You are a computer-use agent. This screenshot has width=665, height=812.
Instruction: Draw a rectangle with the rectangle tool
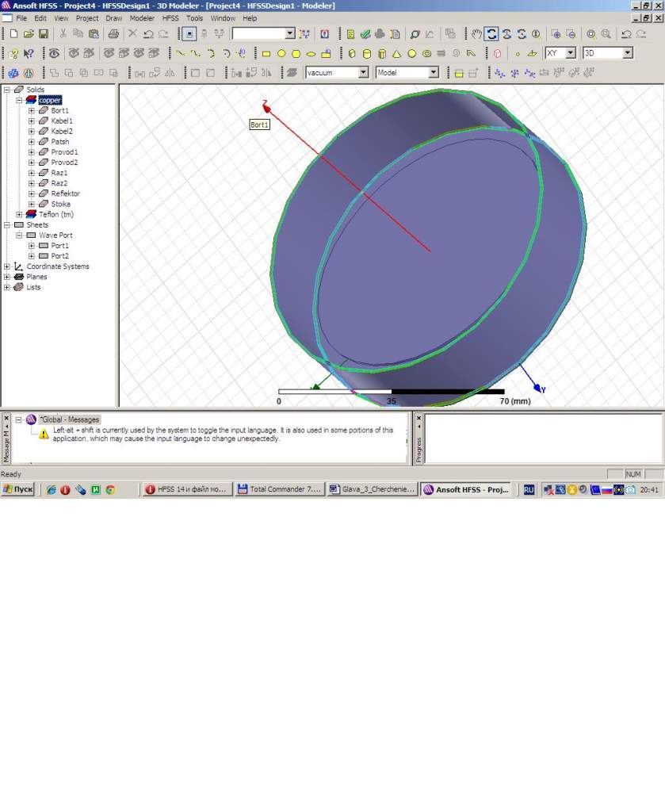pos(266,53)
